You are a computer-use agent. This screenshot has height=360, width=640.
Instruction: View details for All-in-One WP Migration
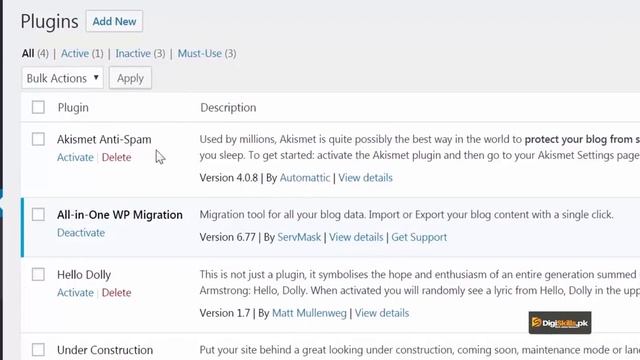(356, 237)
